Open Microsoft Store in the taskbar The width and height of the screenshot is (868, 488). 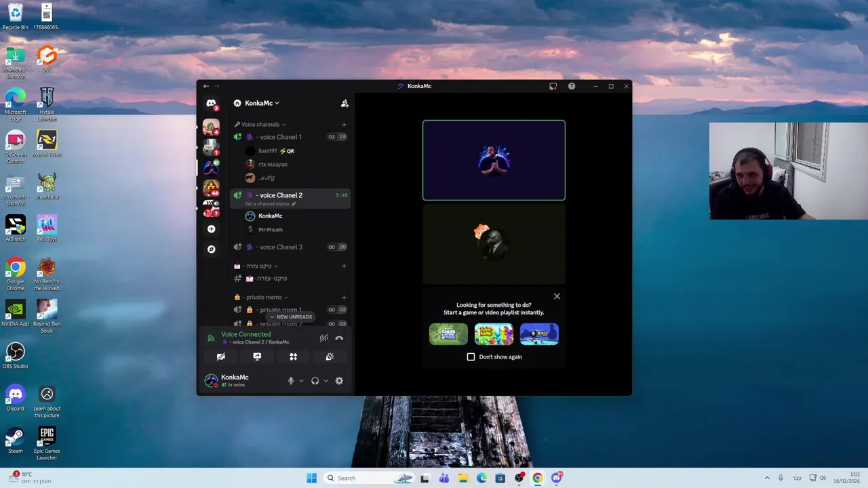click(500, 478)
